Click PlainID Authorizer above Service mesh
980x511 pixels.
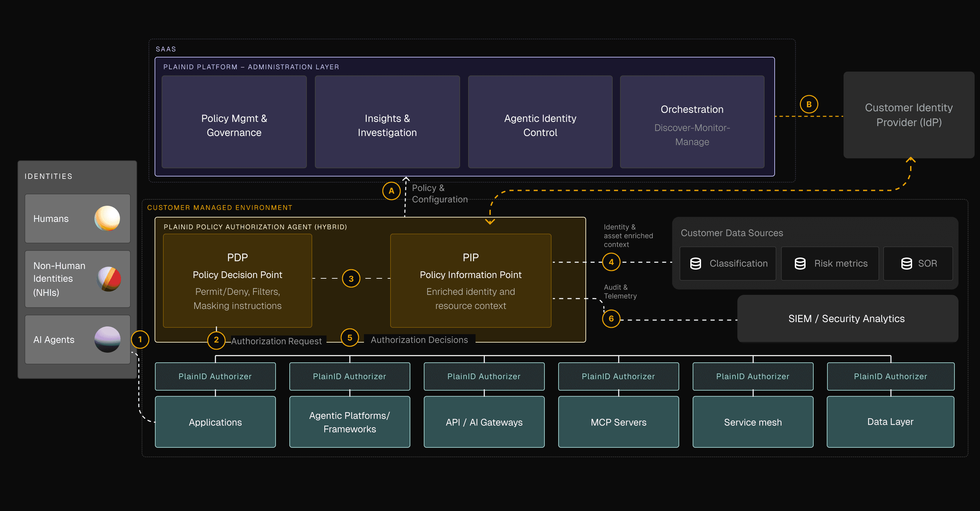753,376
